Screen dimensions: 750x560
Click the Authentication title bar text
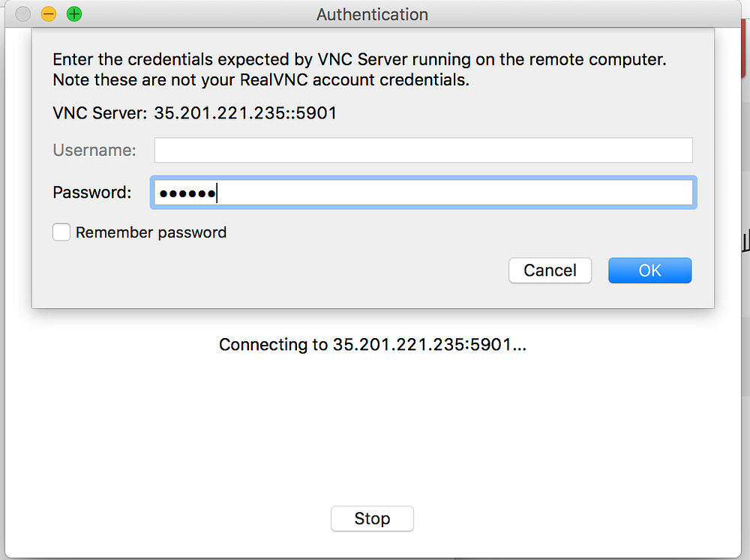coord(372,15)
